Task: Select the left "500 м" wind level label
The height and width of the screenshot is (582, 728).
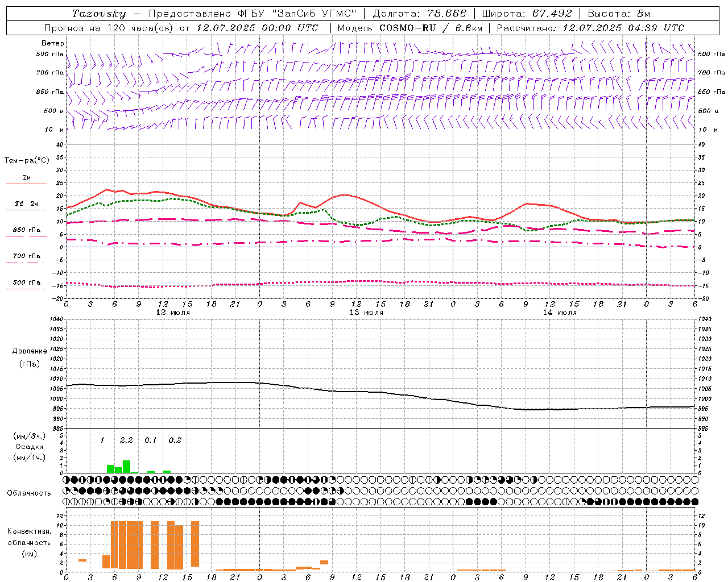Action: [x=54, y=111]
